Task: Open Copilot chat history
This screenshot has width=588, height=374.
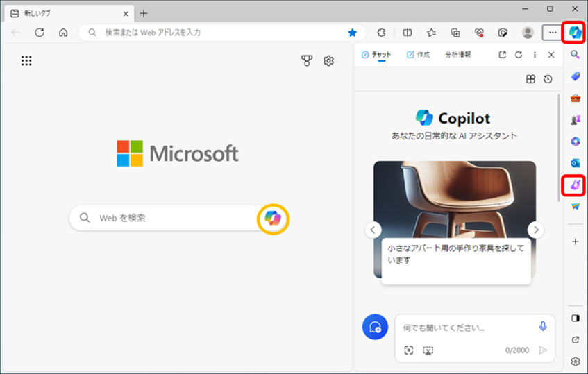Action: tap(548, 78)
